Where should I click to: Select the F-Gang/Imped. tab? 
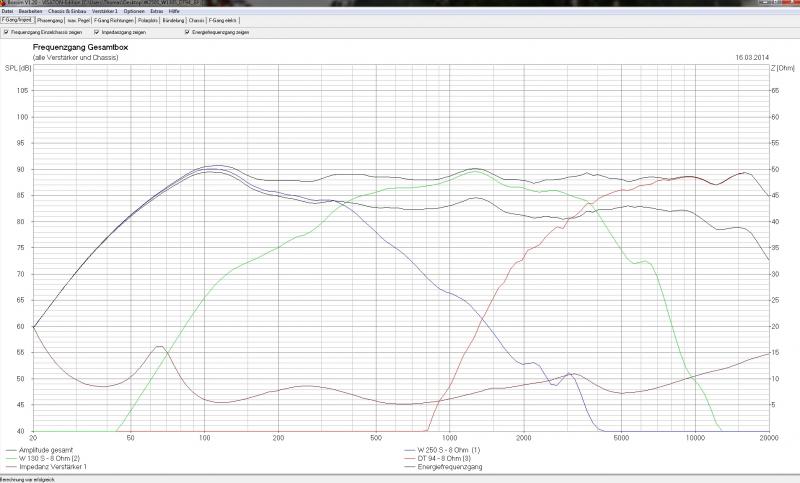(17, 20)
